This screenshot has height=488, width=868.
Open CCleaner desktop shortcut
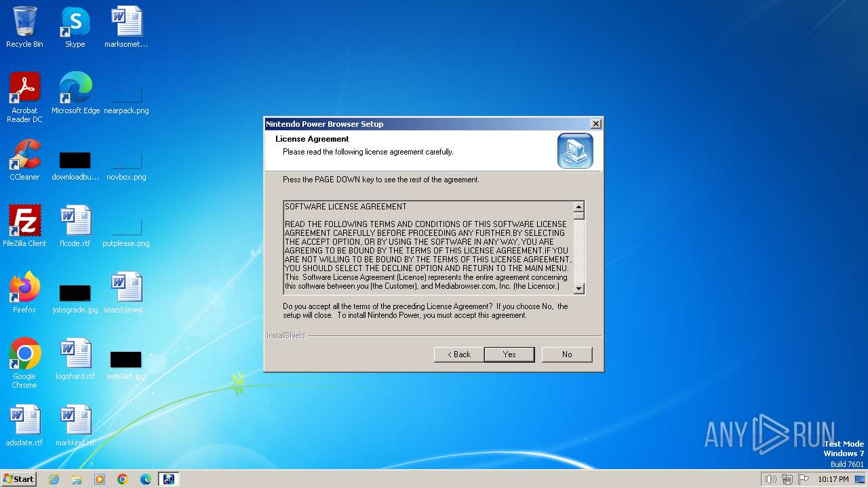point(24,160)
